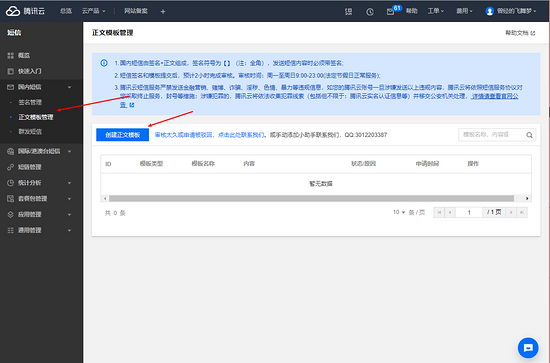Open the 帮助文档 link

click(x=520, y=33)
